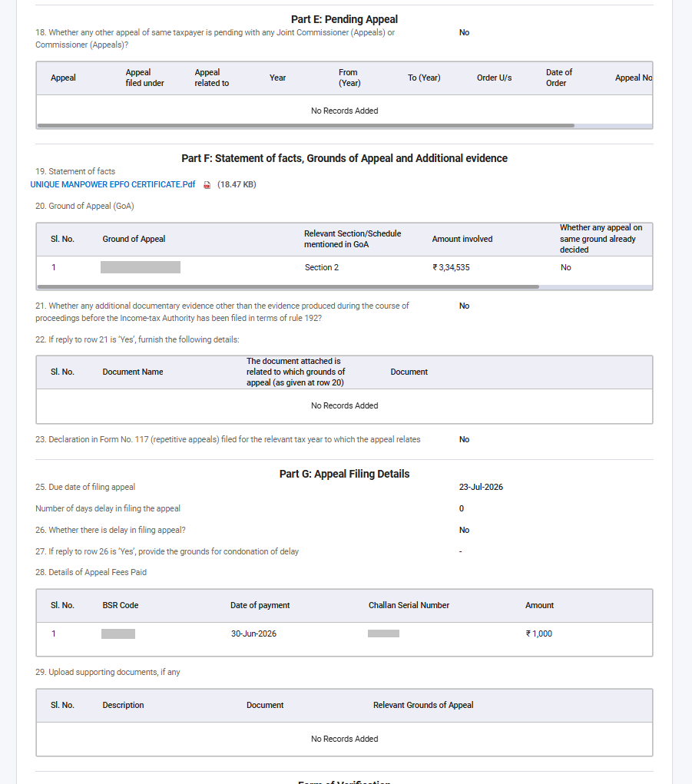The width and height of the screenshot is (692, 784).
Task: Click the PDF file icon beside certificate
Action: point(207,185)
